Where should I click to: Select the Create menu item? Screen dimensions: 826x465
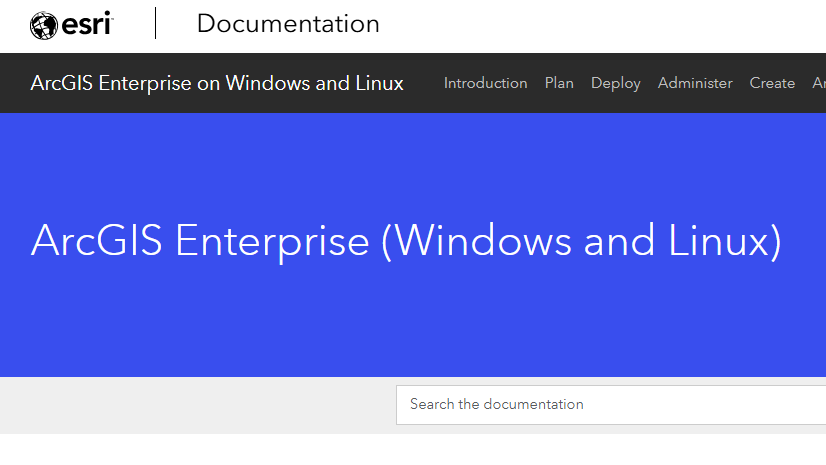pyautogui.click(x=772, y=83)
